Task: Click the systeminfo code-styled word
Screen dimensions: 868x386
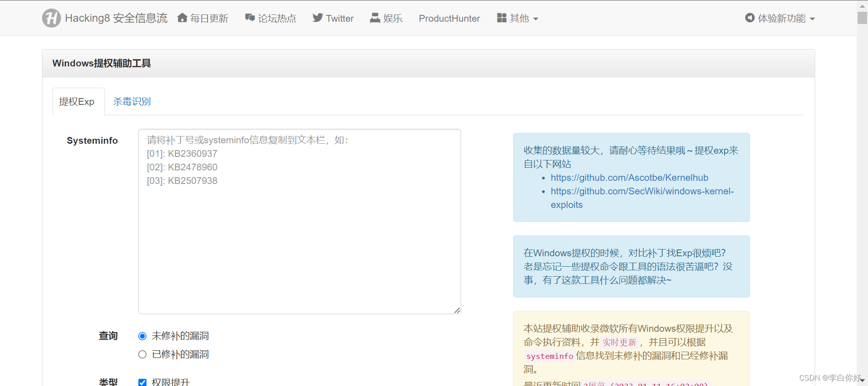Action: [x=550, y=356]
